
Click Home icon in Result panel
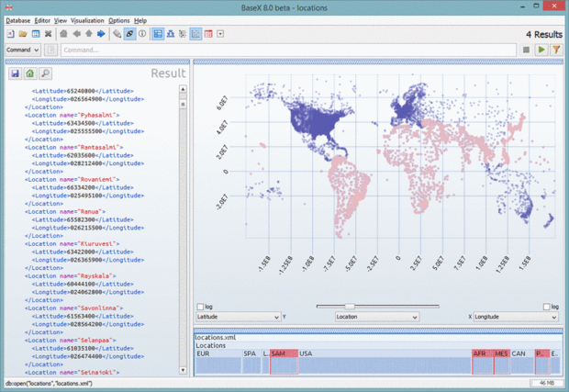(29, 73)
